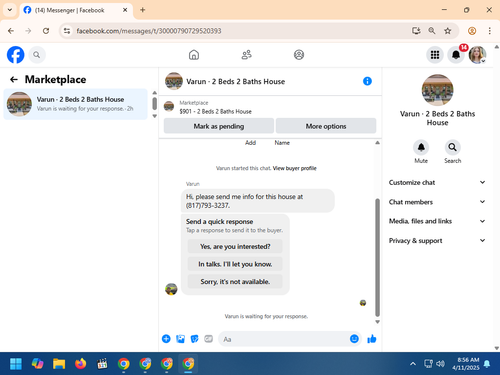Show hidden system tray icons chevron
500x375 pixels.
(x=413, y=364)
